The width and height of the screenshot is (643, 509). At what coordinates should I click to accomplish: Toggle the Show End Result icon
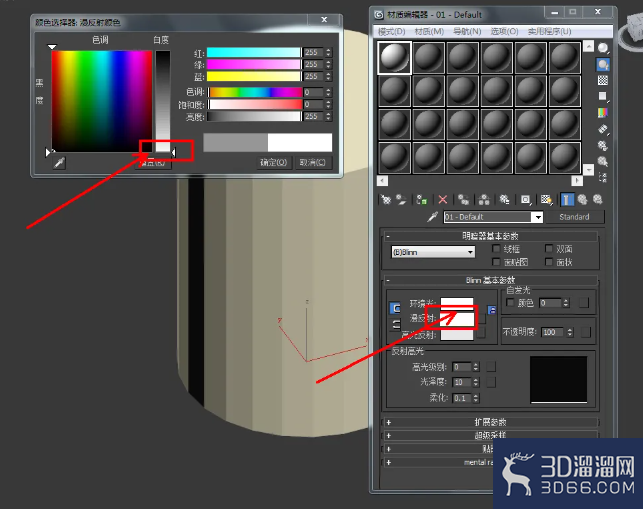click(x=567, y=200)
